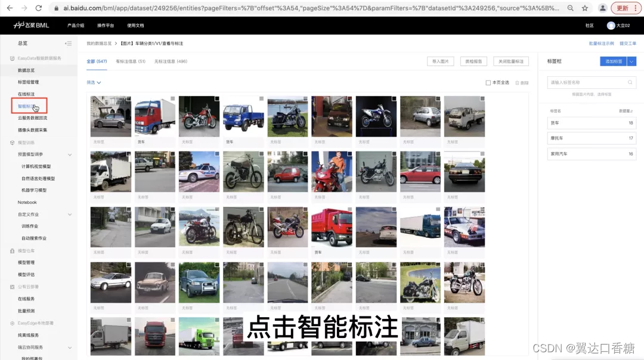Click the 模型训练 cube icon
644x360 pixels.
click(x=12, y=142)
